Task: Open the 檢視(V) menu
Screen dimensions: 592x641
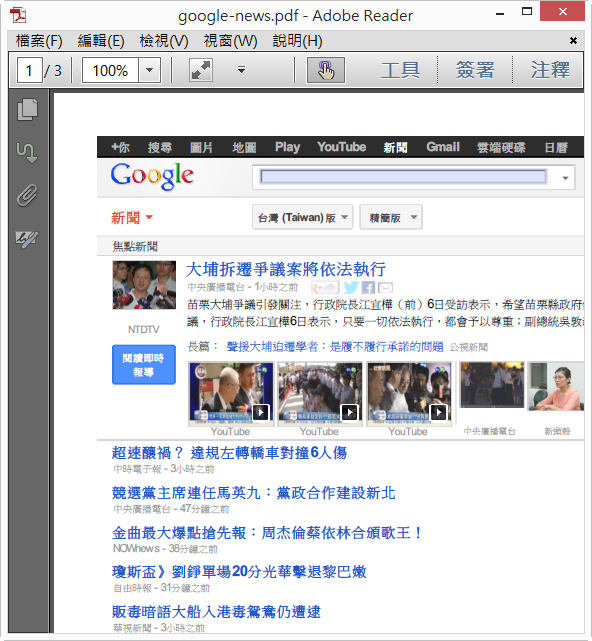Action: point(164,41)
